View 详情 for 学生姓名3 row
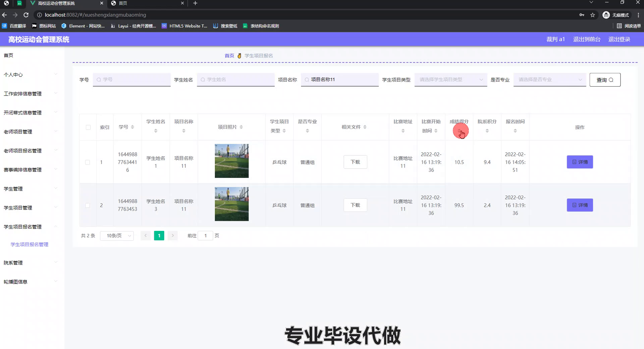The height and width of the screenshot is (349, 644). click(580, 205)
